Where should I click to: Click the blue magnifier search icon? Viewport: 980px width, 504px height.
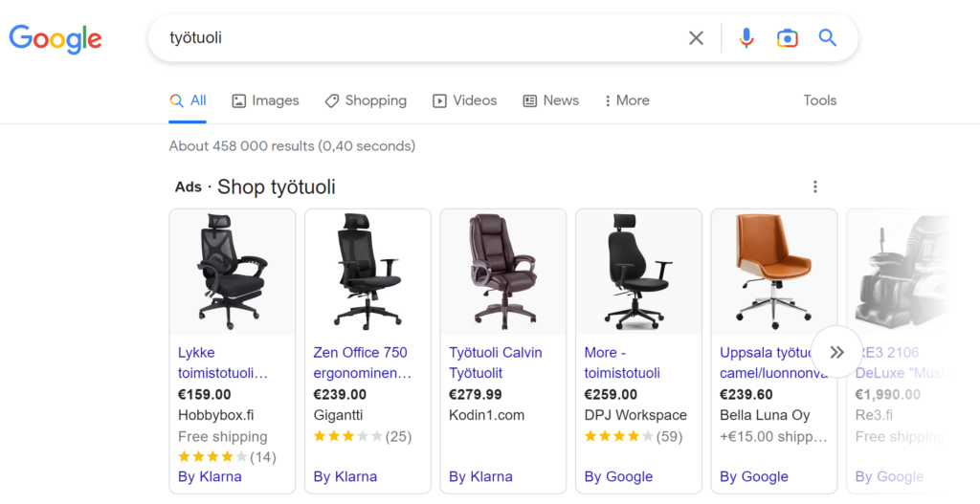828,37
